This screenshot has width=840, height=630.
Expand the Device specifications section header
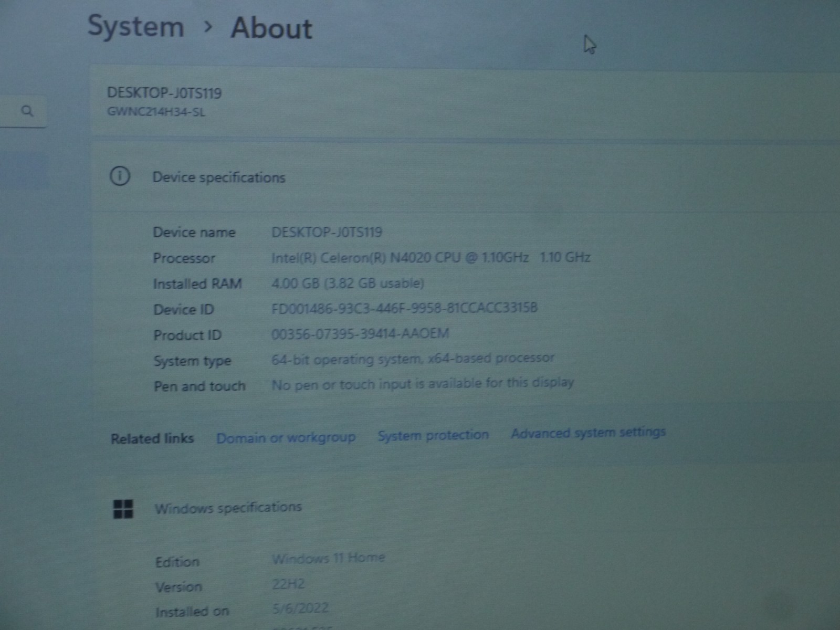(x=465, y=176)
